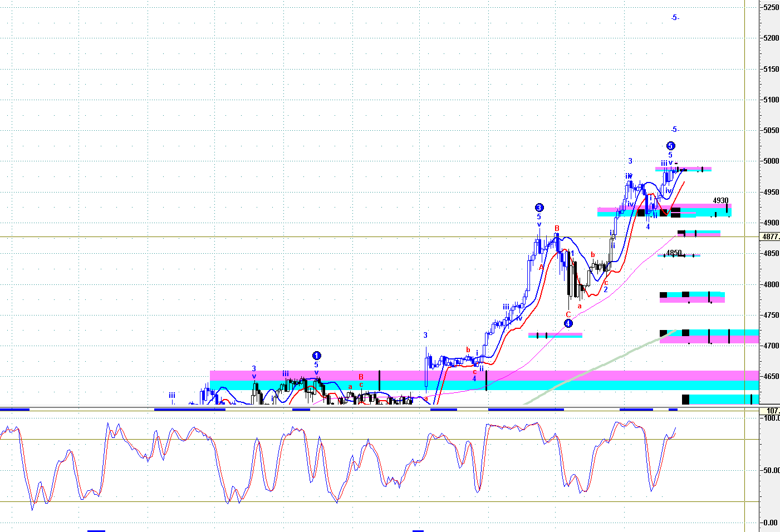
Task: Click the 5000 price axis label
Action: [x=771, y=161]
